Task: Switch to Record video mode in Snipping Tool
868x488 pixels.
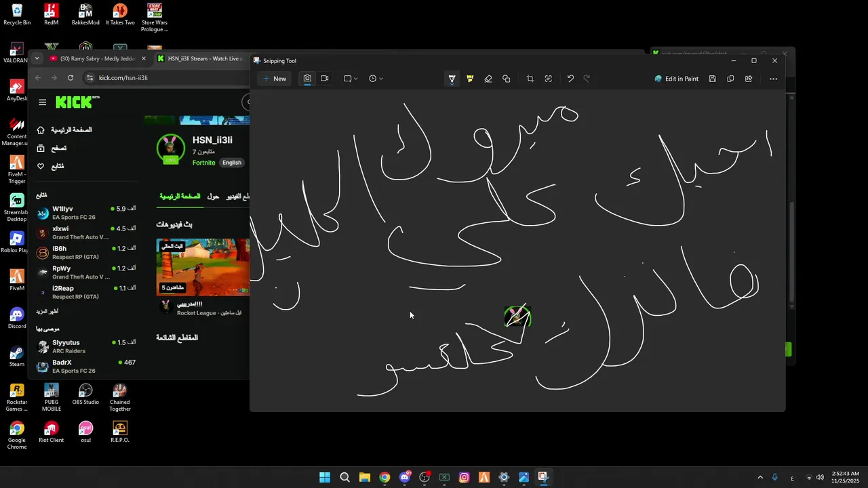Action: coord(325,79)
